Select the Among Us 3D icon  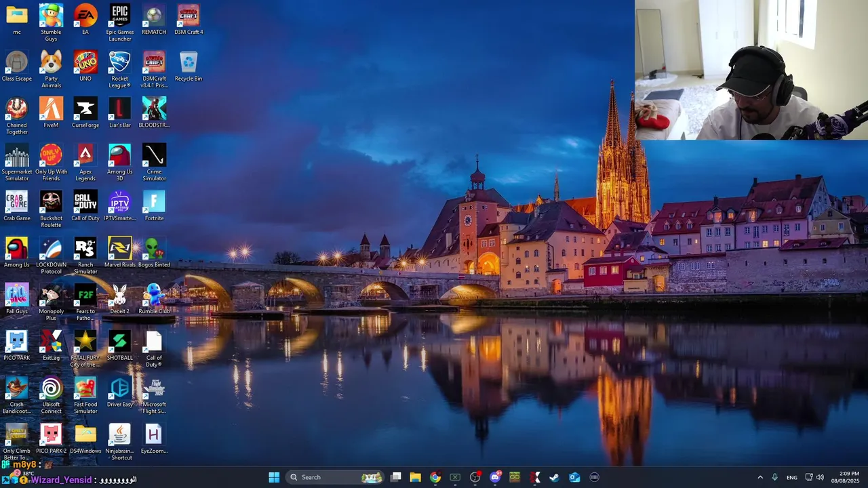click(x=120, y=163)
